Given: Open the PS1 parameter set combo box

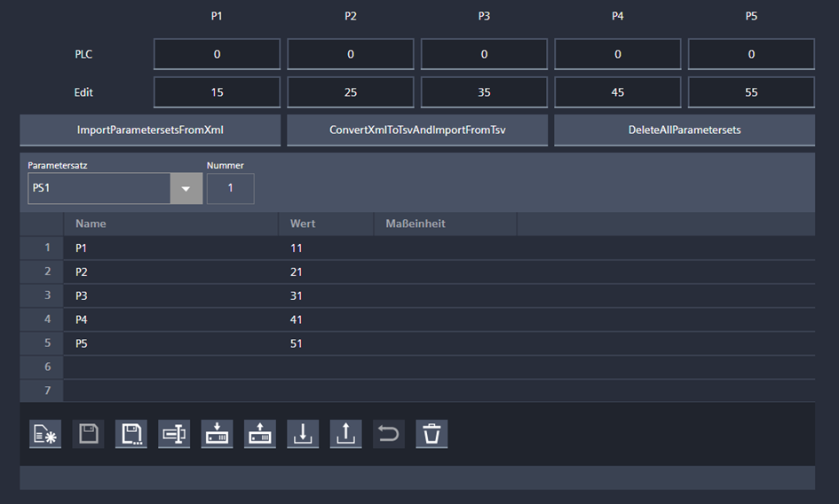Looking at the screenshot, I should (x=99, y=189).
